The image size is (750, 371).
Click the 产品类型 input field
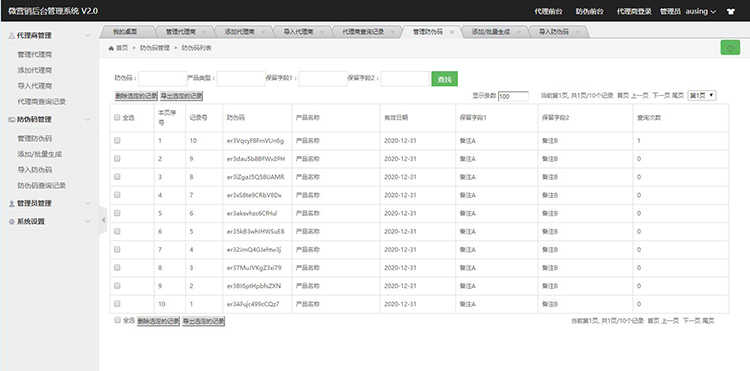241,78
